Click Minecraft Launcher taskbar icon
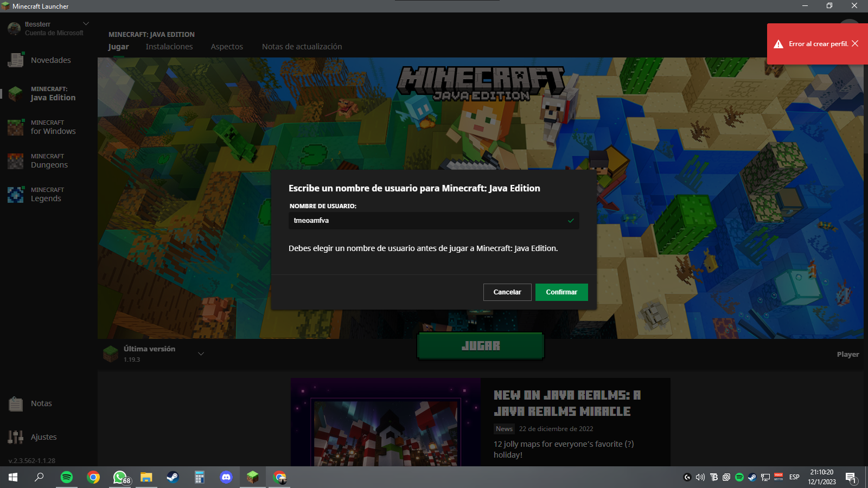 tap(253, 477)
